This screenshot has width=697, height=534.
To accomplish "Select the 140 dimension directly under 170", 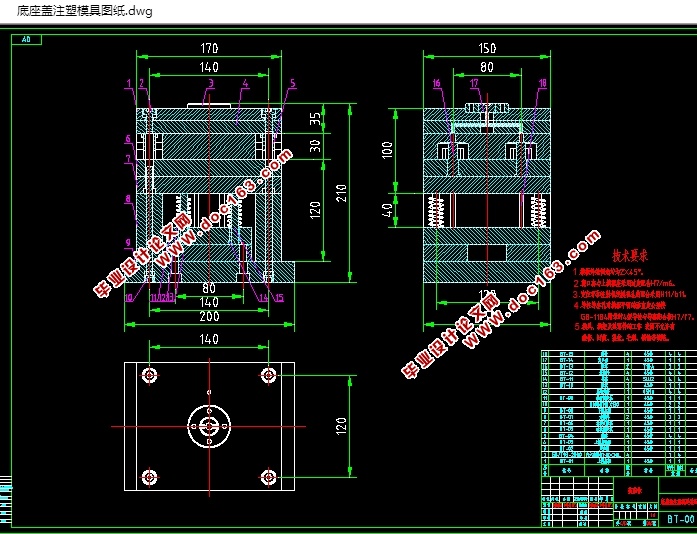I will coord(209,67).
